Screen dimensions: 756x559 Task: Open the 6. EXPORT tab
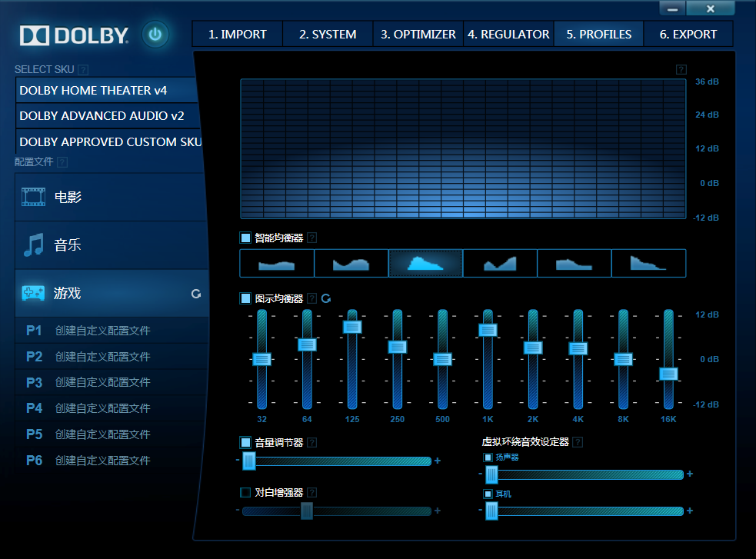(x=688, y=34)
